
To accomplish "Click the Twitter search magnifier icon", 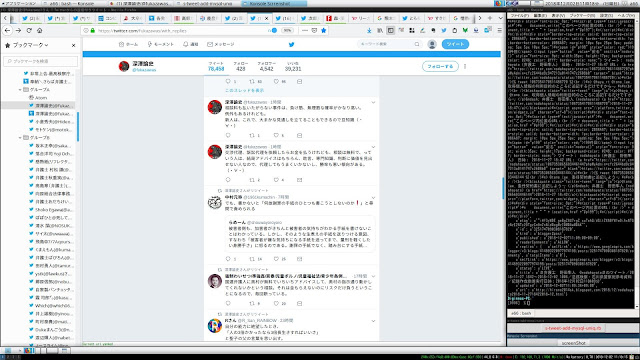I will (417, 44).
